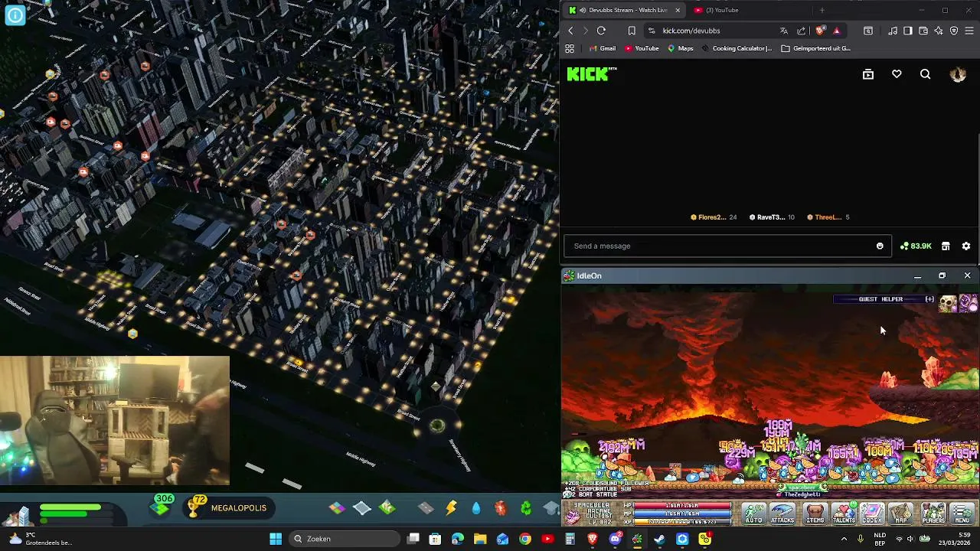Open the landscaping tool in the city toolbar
The width and height of the screenshot is (980, 551).
(x=387, y=508)
